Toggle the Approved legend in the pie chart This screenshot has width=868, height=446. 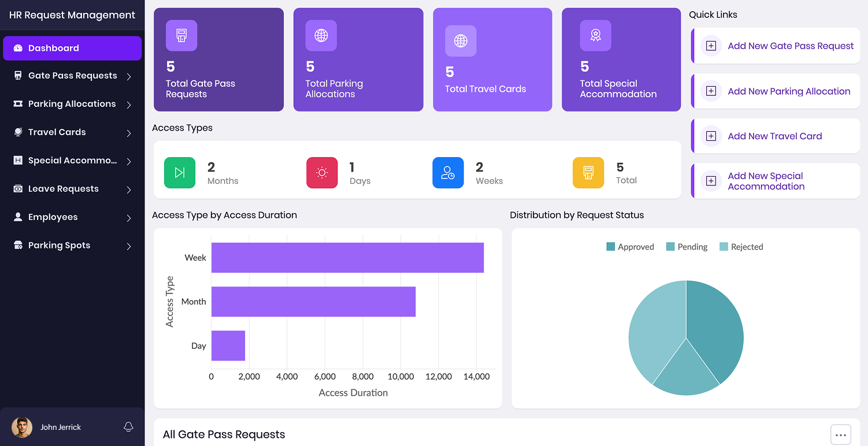pos(630,247)
